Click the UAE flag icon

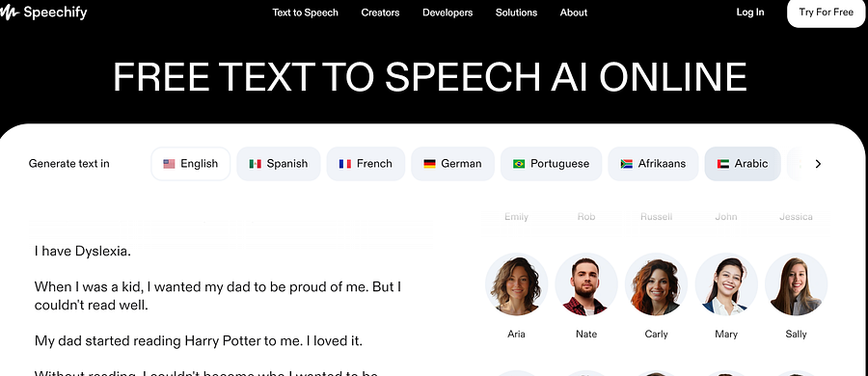coord(723,164)
